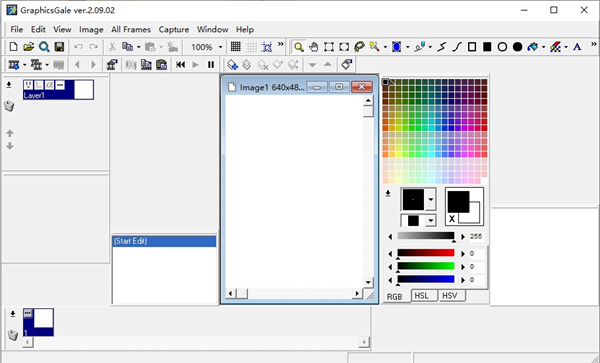The height and width of the screenshot is (363, 600).
Task: Select the freehand Pen tool
Action: tap(419, 47)
